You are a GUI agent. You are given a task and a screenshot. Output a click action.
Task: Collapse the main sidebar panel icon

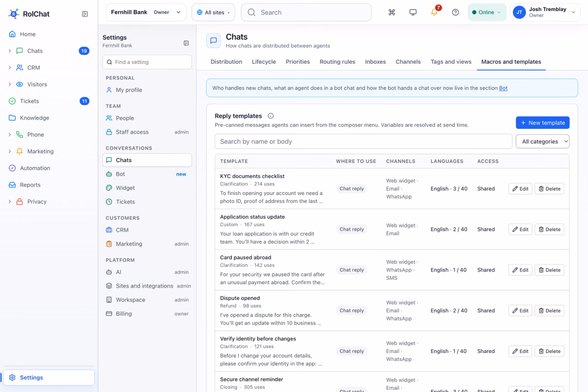tap(85, 14)
